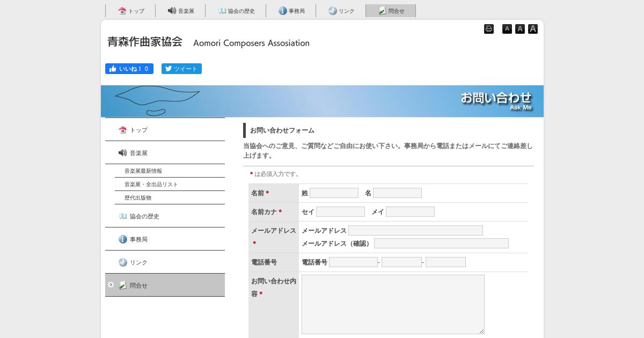
Task: Open the 音楽展 tab in top navigation
Action: coord(180,11)
